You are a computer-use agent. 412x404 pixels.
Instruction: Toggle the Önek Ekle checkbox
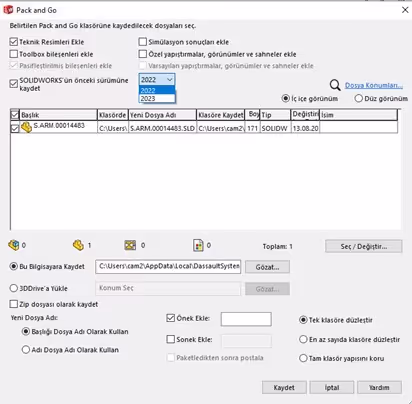[171, 318]
